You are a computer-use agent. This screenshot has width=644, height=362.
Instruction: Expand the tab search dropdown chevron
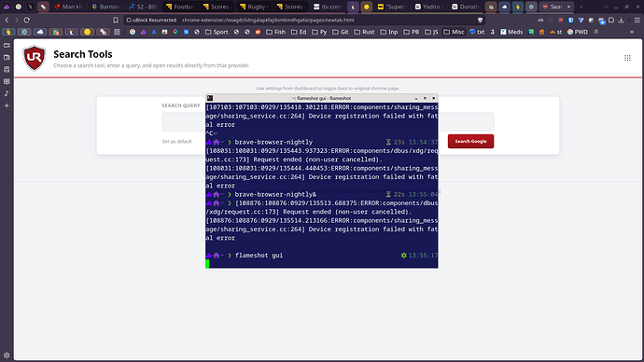click(x=606, y=7)
